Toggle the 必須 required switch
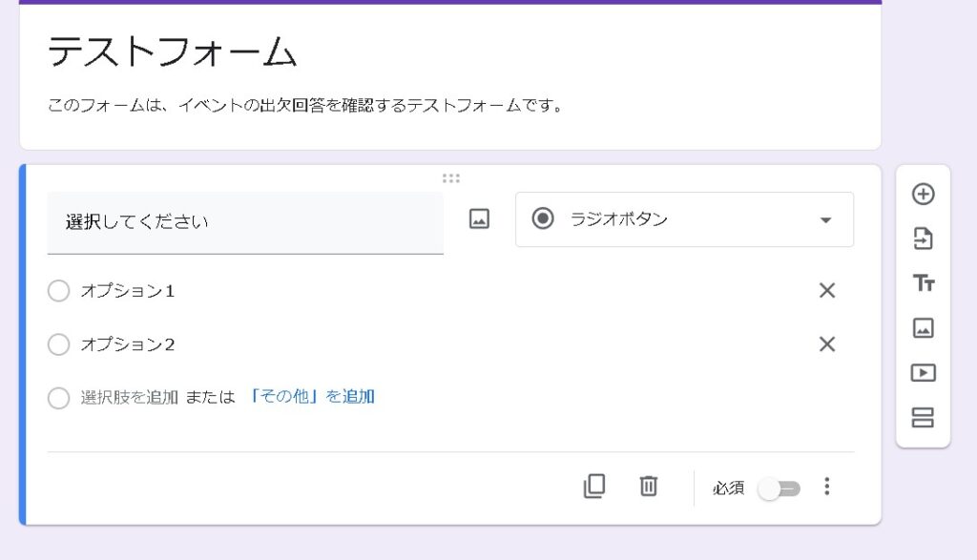The height and width of the screenshot is (560, 977). coord(779,488)
